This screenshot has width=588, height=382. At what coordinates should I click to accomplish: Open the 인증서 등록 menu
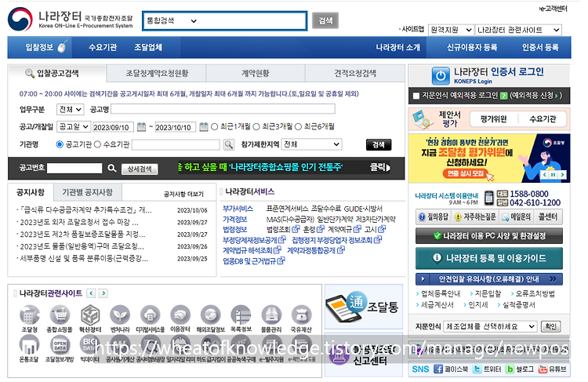(x=540, y=48)
